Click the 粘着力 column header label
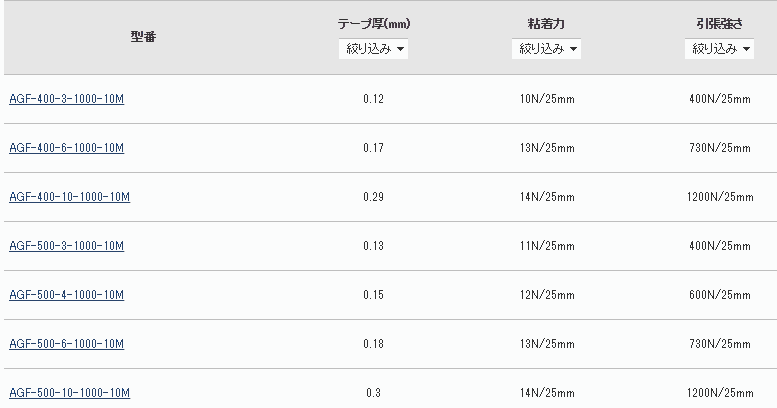Screen dimensions: 777x408 tap(546, 22)
